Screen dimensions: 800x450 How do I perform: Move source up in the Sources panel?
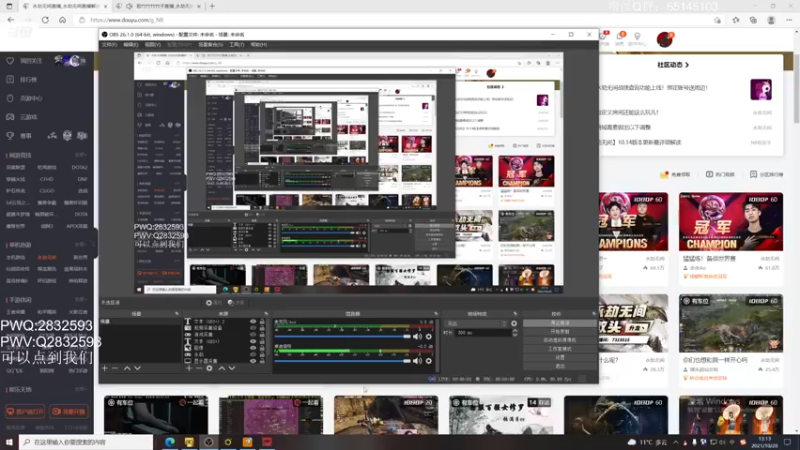(x=221, y=368)
